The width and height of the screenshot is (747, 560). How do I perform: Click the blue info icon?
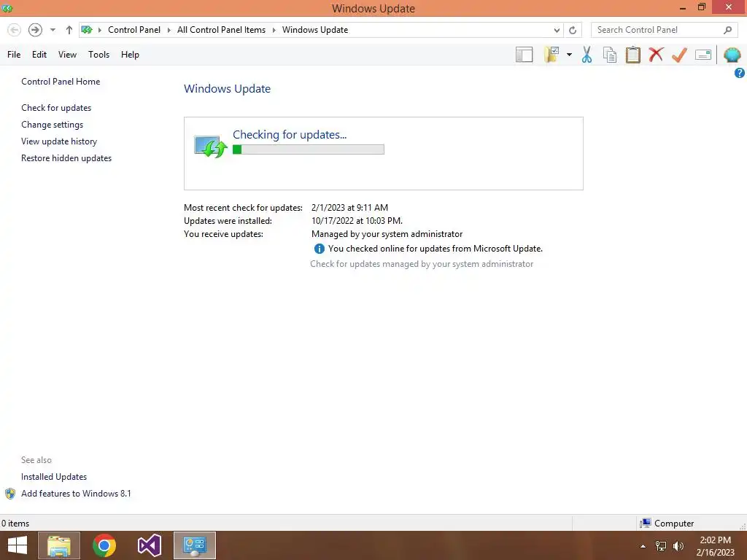320,249
